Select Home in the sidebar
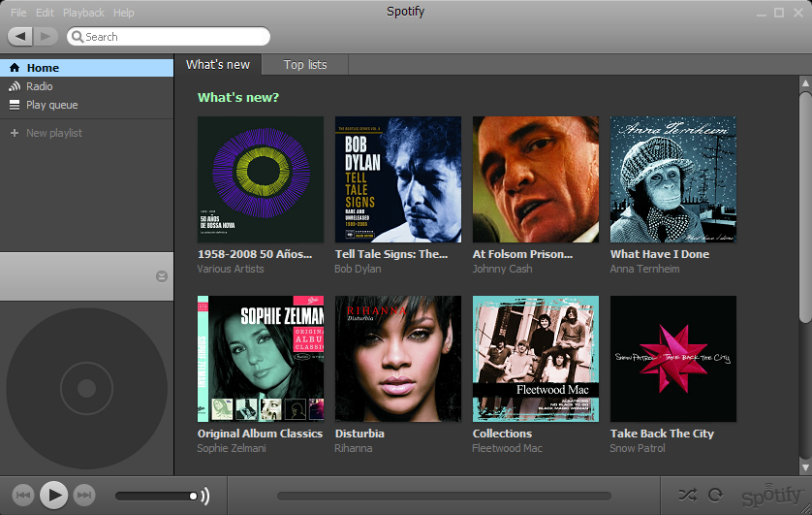 tap(86, 68)
